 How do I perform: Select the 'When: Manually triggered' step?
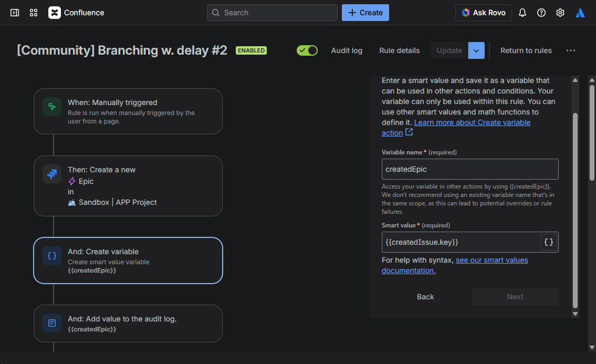128,112
